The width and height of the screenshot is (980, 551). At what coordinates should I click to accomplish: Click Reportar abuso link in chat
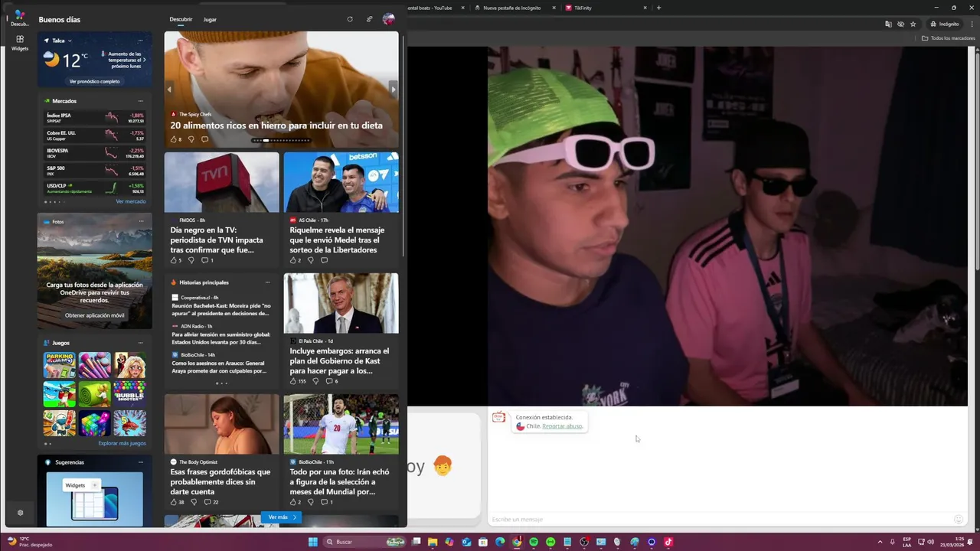[x=563, y=426]
